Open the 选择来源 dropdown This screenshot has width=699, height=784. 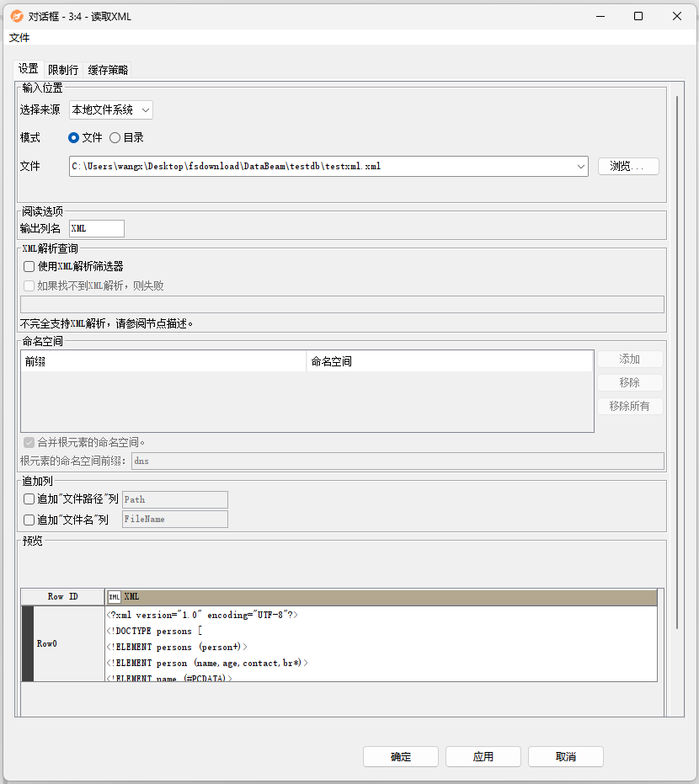point(111,110)
